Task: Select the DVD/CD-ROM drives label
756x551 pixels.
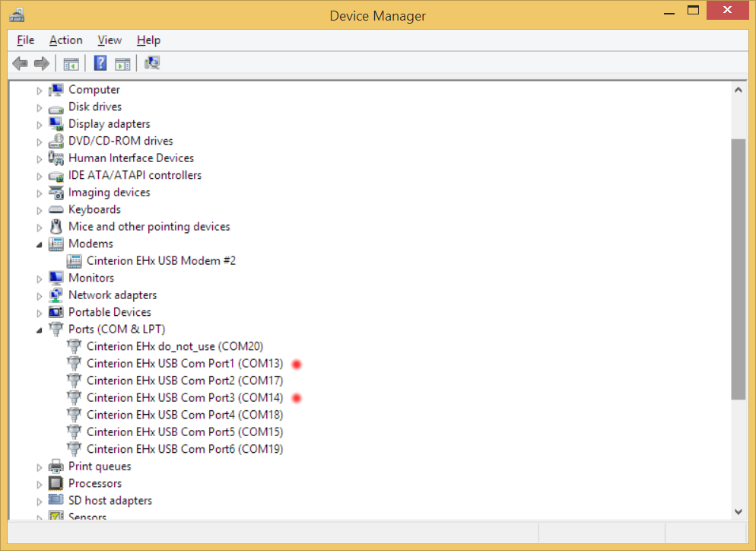Action: pyautogui.click(x=120, y=141)
